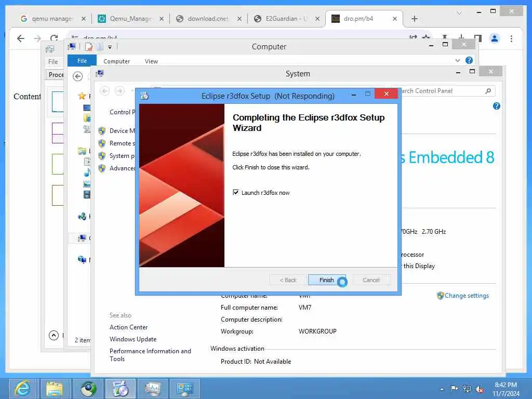Click Cancel in the setup wizard
The image size is (532, 399).
[371, 280]
